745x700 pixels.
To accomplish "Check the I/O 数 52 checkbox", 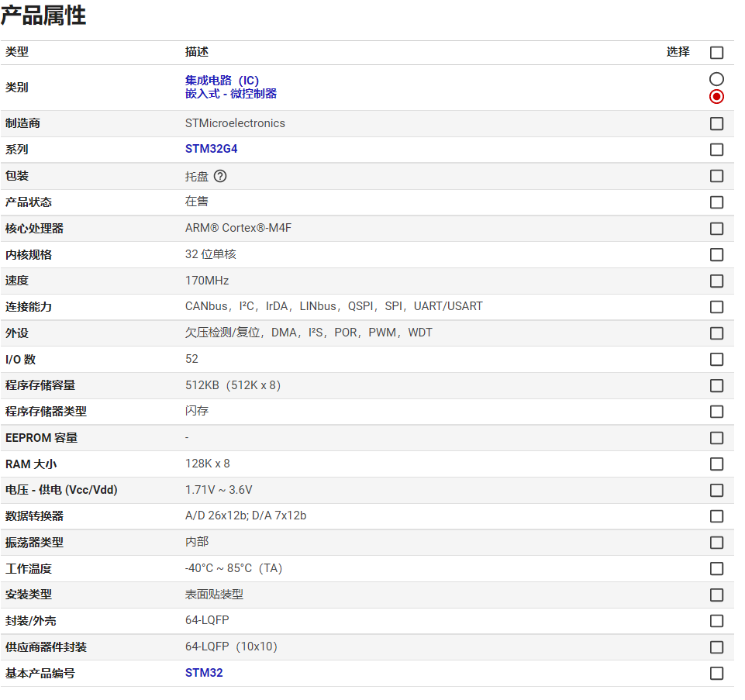I will pos(716,360).
